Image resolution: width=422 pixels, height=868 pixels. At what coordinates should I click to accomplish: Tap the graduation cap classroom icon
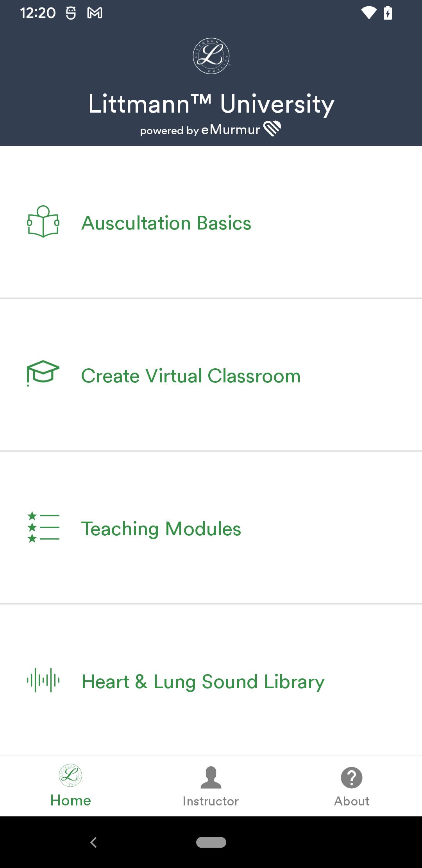[43, 373]
